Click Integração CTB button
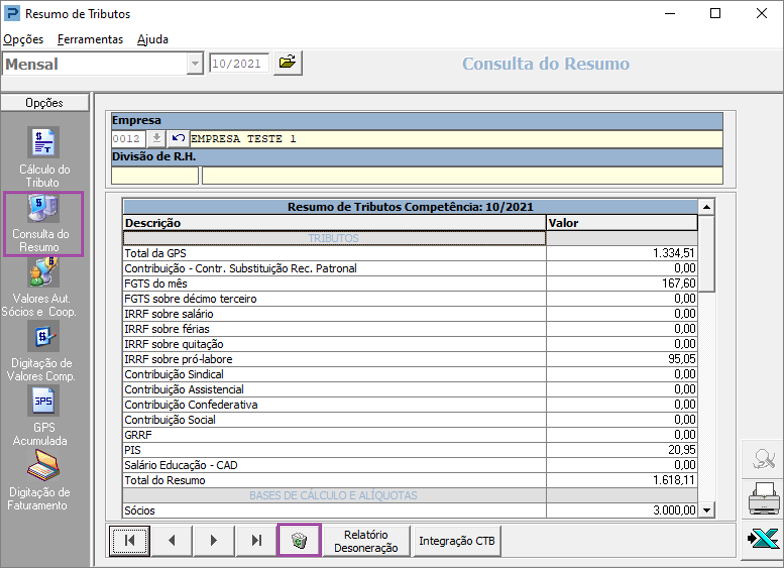The width and height of the screenshot is (784, 568). pyautogui.click(x=457, y=541)
